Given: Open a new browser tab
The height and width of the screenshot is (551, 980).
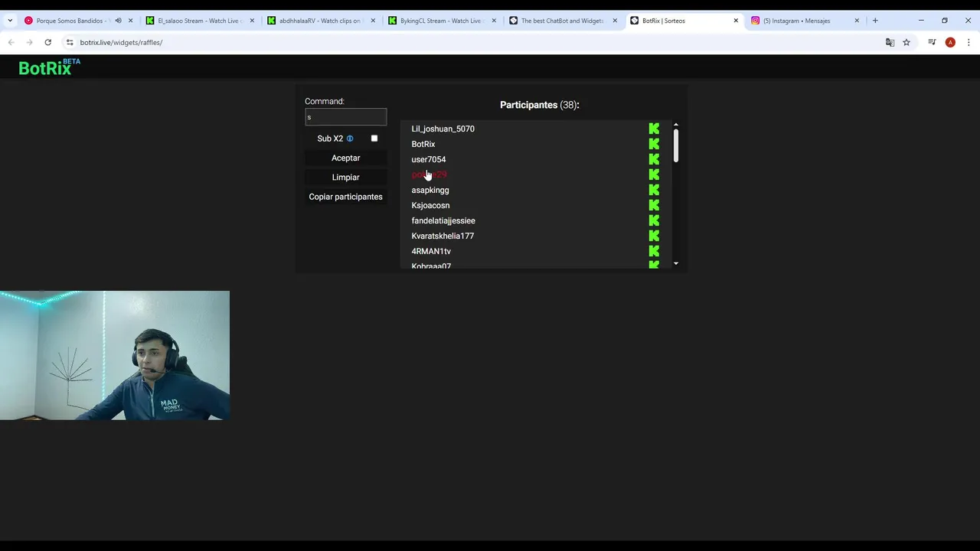Looking at the screenshot, I should [x=875, y=21].
